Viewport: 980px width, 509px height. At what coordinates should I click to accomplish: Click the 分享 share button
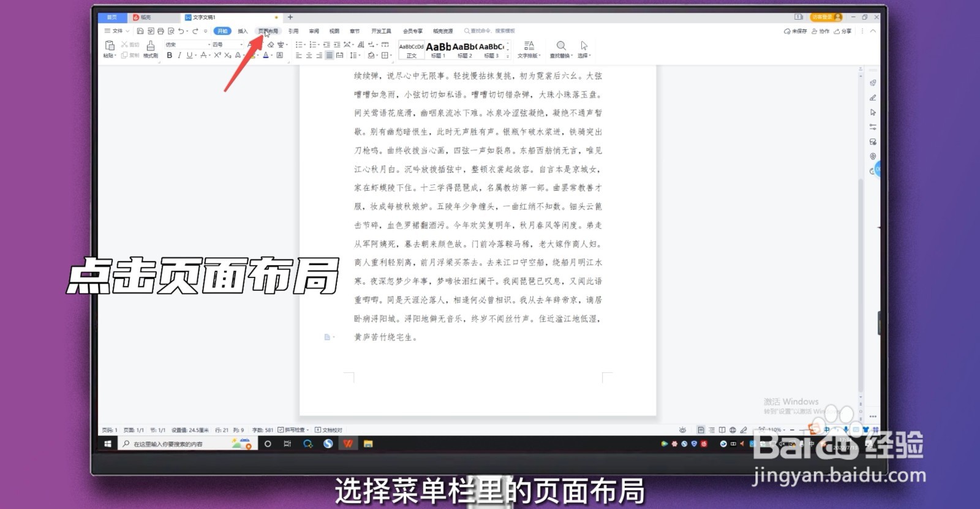click(843, 31)
